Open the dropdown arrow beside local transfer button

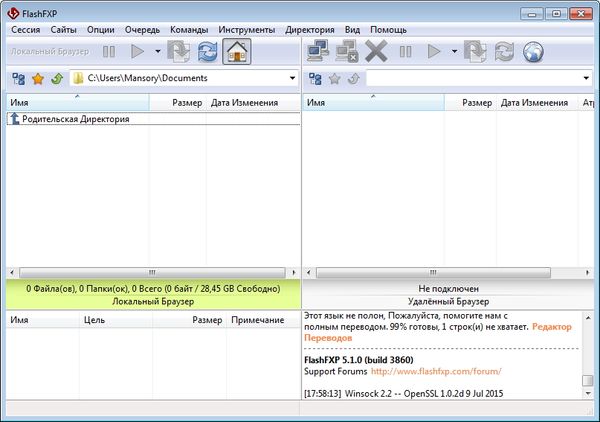tap(158, 50)
